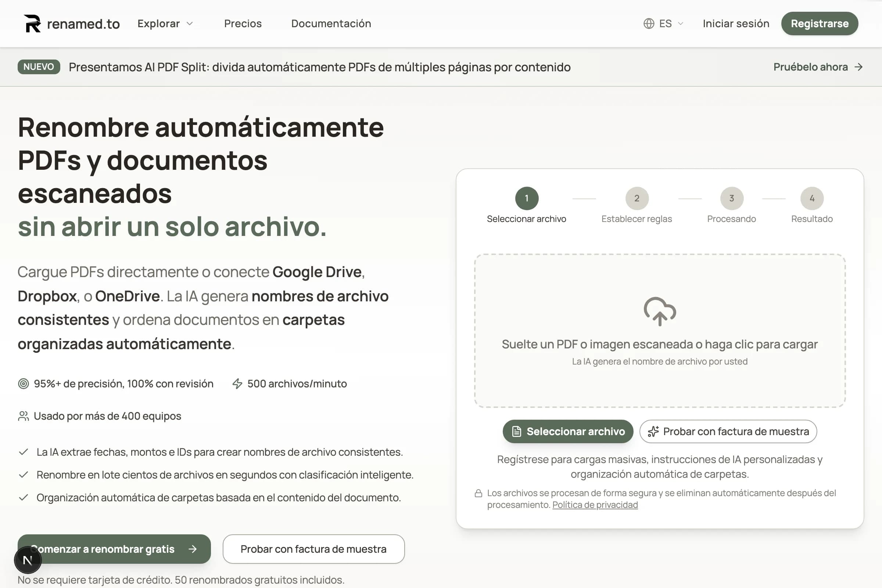
Task: Click step 1 progress indicator Seleccionar archivo
Action: pyautogui.click(x=527, y=198)
